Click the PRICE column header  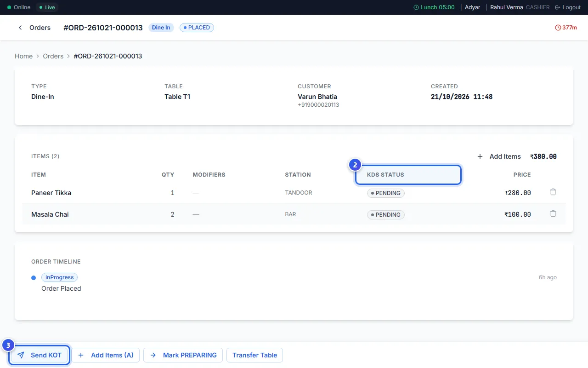point(522,175)
